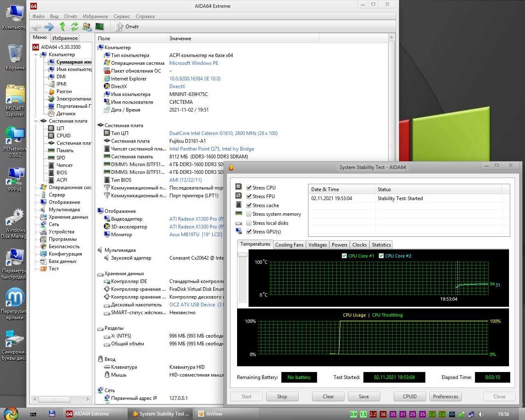
Task: Expand the Тест tree node
Action: pos(36,269)
